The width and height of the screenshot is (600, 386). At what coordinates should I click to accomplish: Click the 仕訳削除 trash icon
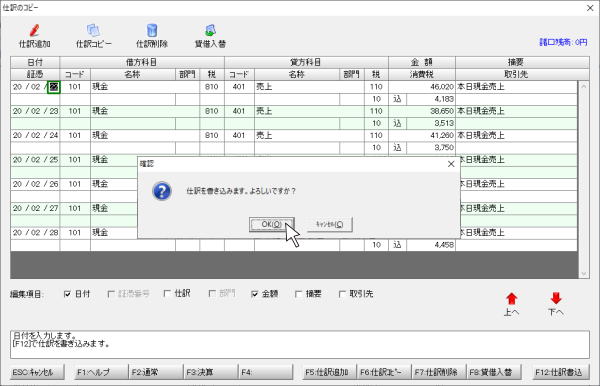click(x=152, y=30)
